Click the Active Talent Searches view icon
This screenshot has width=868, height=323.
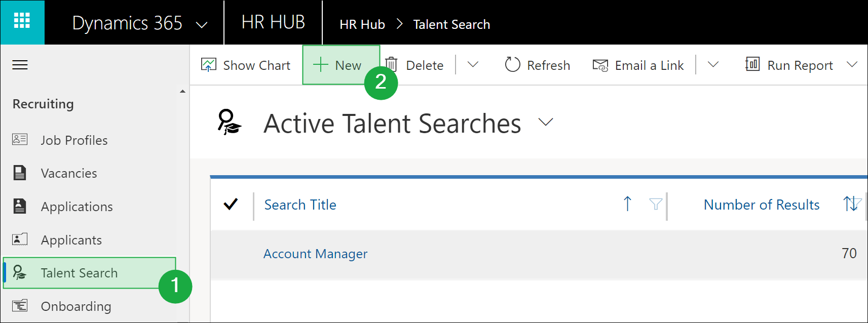coord(229,122)
